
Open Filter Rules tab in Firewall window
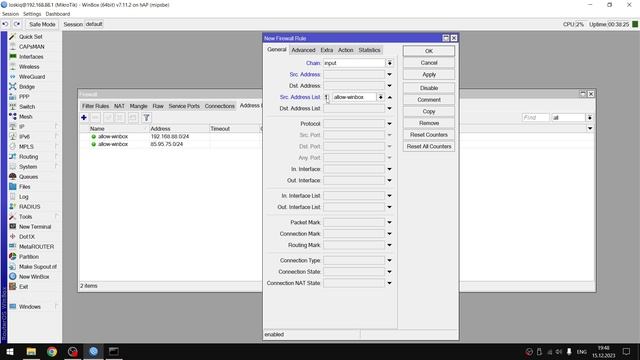tap(96, 106)
